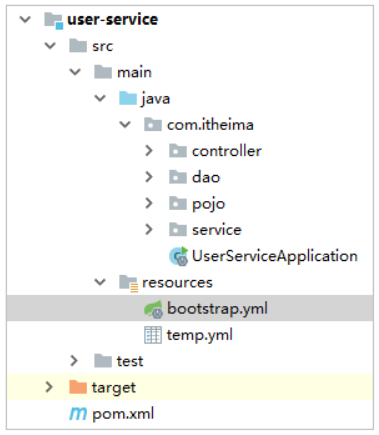Screen dimensions: 379x435
Task: Select the target label
Action: [x=114, y=388]
